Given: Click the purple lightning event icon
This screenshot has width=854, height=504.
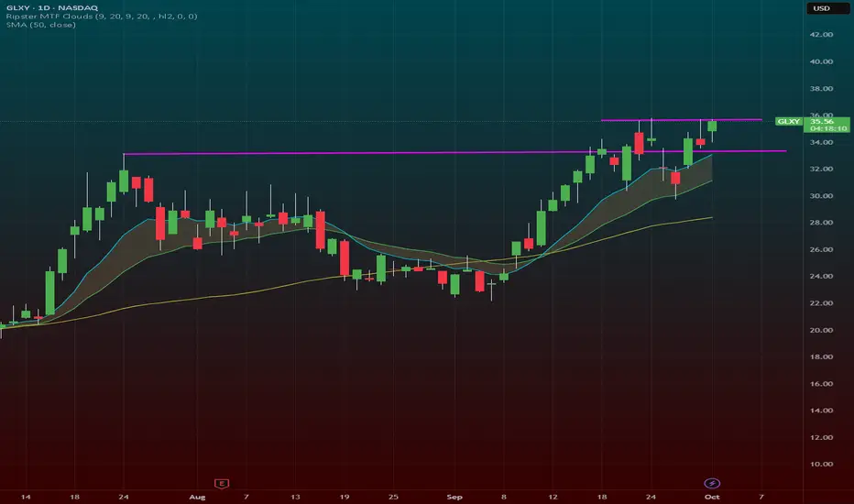Looking at the screenshot, I should coord(712,483).
